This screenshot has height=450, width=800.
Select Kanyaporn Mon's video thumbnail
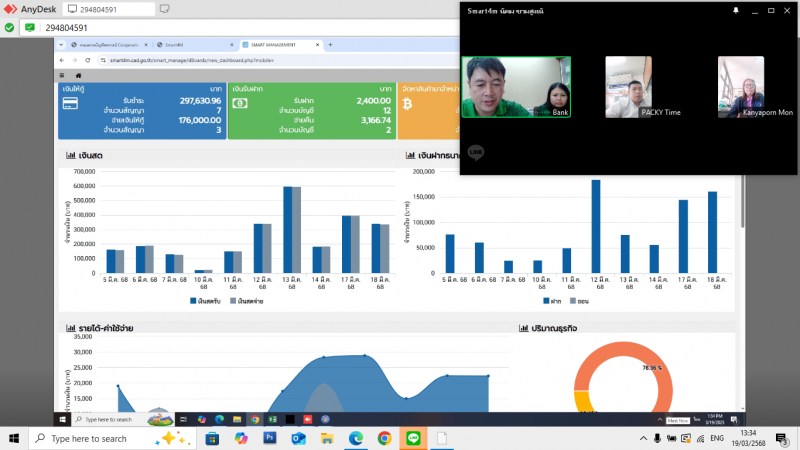point(741,87)
